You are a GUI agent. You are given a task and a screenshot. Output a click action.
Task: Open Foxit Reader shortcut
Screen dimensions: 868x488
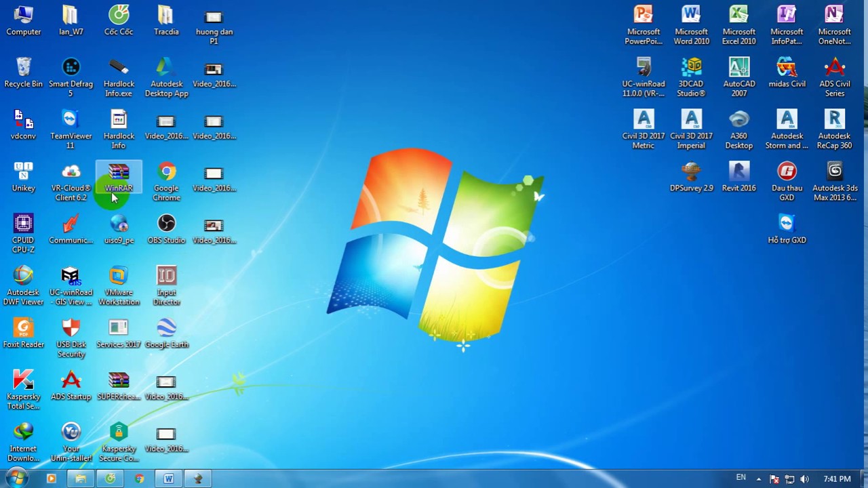pyautogui.click(x=23, y=333)
